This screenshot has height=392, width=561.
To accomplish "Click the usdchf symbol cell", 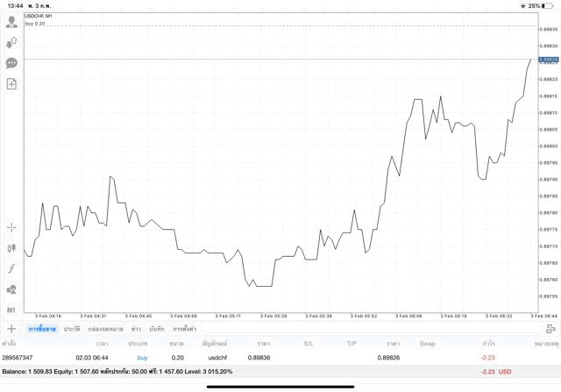I will 217,358.
